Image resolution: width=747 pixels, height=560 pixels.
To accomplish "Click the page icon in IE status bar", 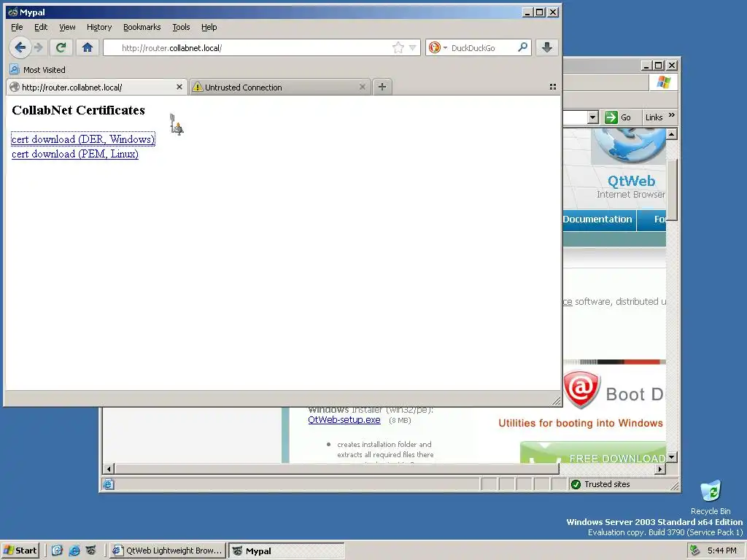I will (109, 484).
